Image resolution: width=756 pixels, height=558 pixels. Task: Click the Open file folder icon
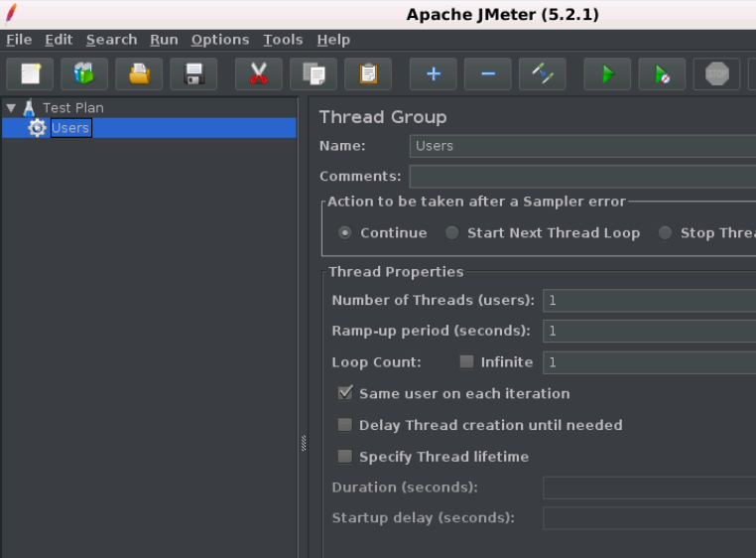click(139, 73)
